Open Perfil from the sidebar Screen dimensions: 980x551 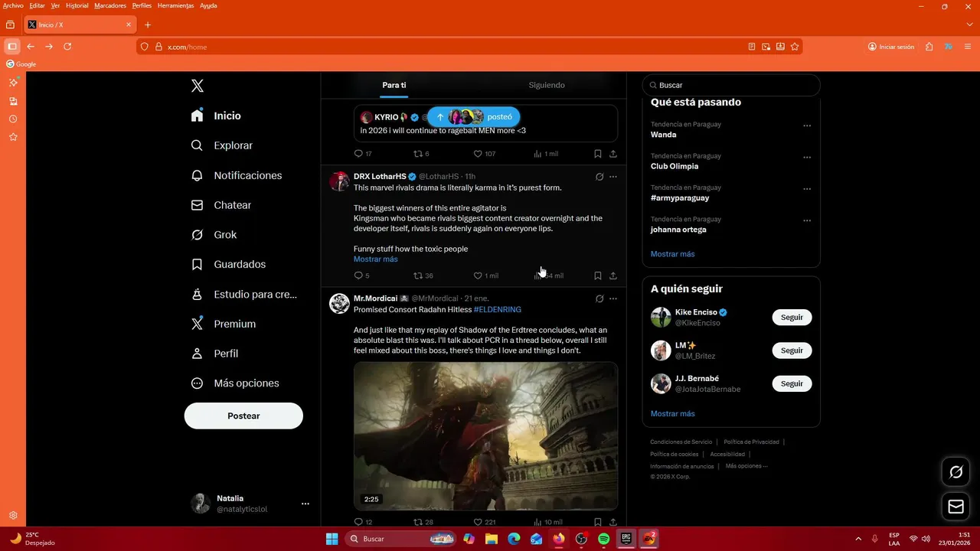click(x=214, y=354)
